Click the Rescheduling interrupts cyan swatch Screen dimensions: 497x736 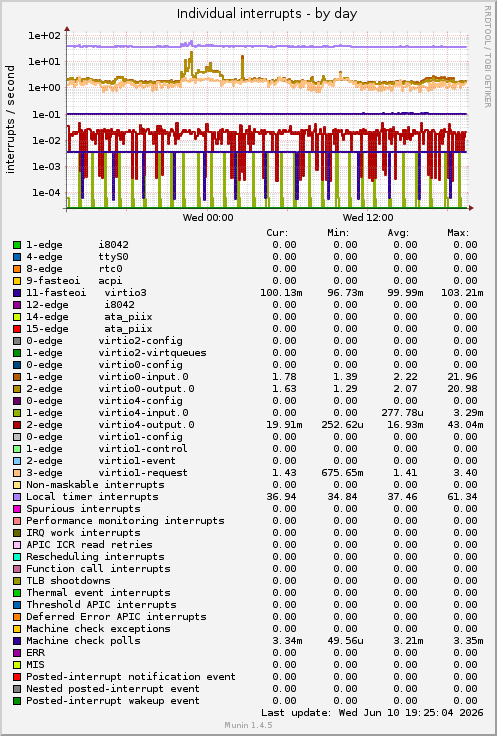(x=17, y=557)
